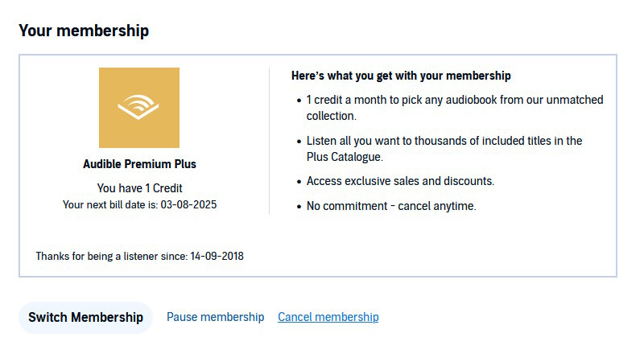
Task: Click the "Listen all you want" benefit line
Action: pos(443,141)
